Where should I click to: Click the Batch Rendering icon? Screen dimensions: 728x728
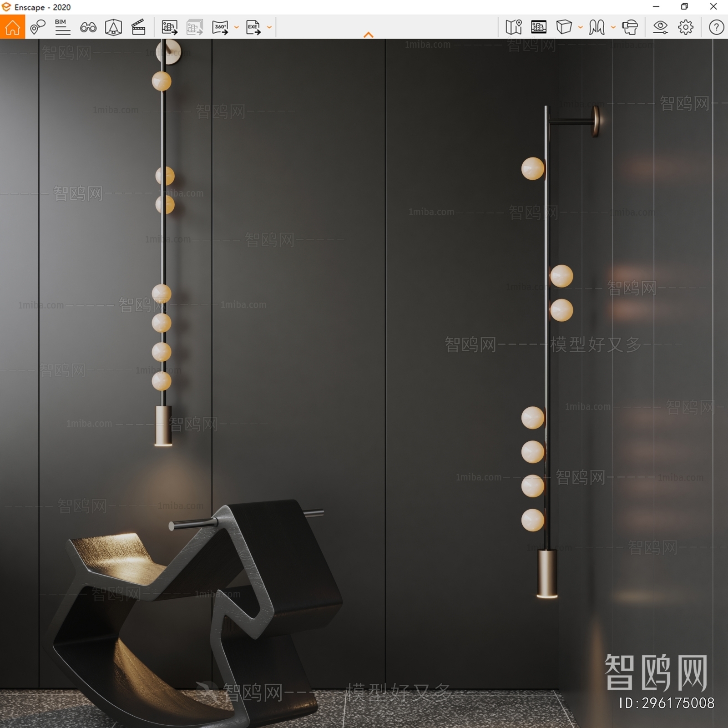coord(195,27)
